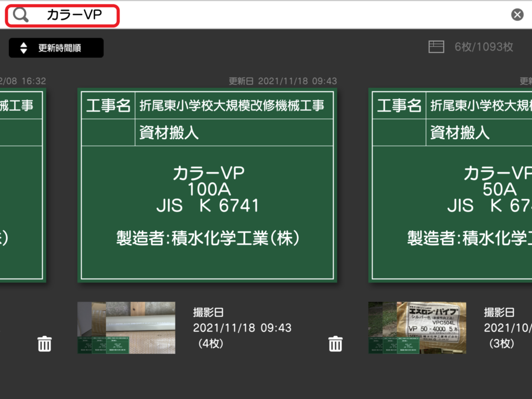
Task: Click 折尾東小学校大規模改修機械工事 on 100A card
Action: 232,105
